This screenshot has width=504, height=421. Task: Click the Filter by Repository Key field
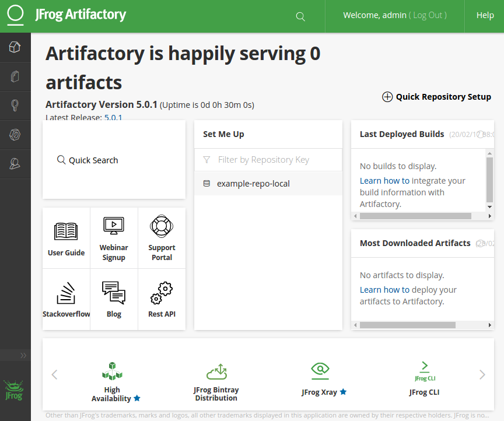click(x=268, y=160)
